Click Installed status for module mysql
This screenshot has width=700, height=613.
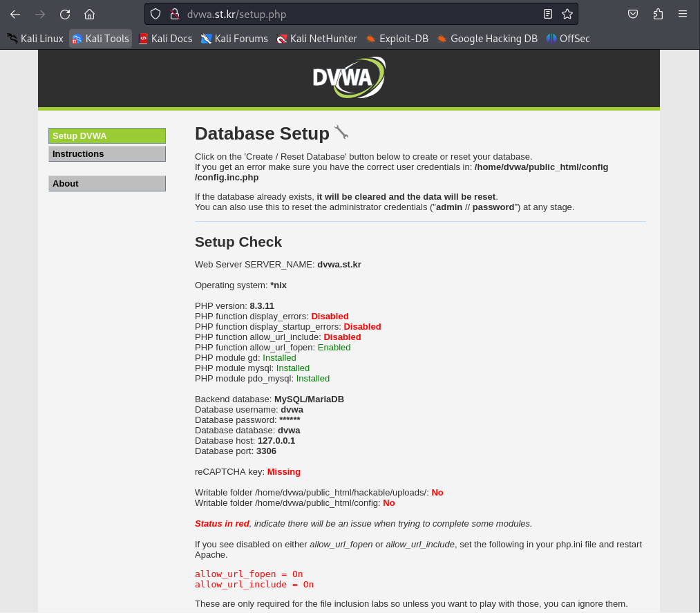(293, 368)
